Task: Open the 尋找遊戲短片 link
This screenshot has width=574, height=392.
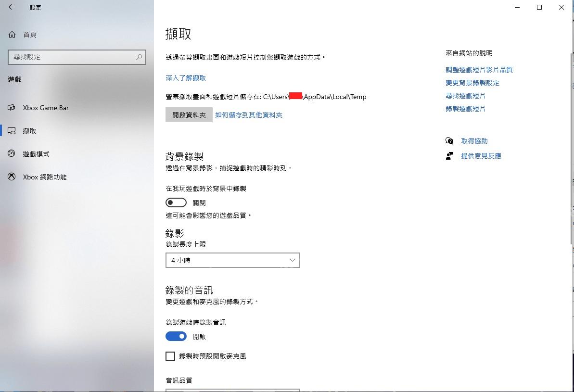Action: (x=466, y=96)
